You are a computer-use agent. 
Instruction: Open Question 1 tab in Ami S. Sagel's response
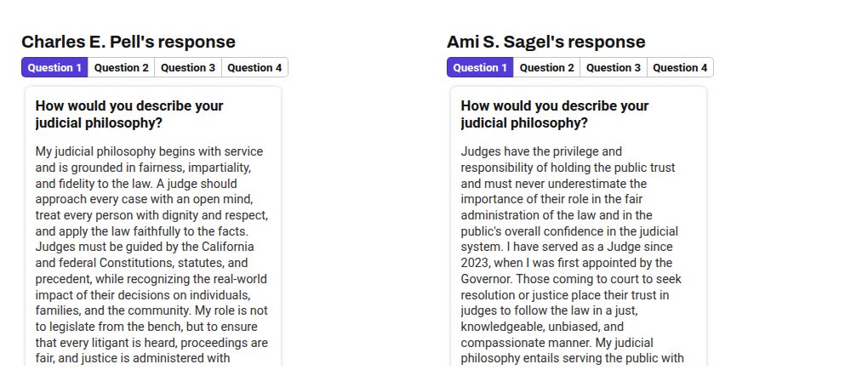click(480, 68)
